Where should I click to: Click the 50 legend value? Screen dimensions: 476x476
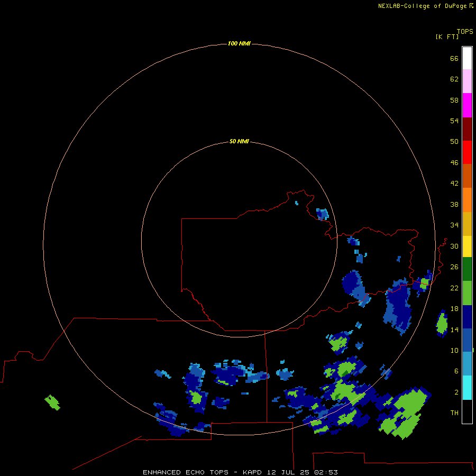[454, 142]
